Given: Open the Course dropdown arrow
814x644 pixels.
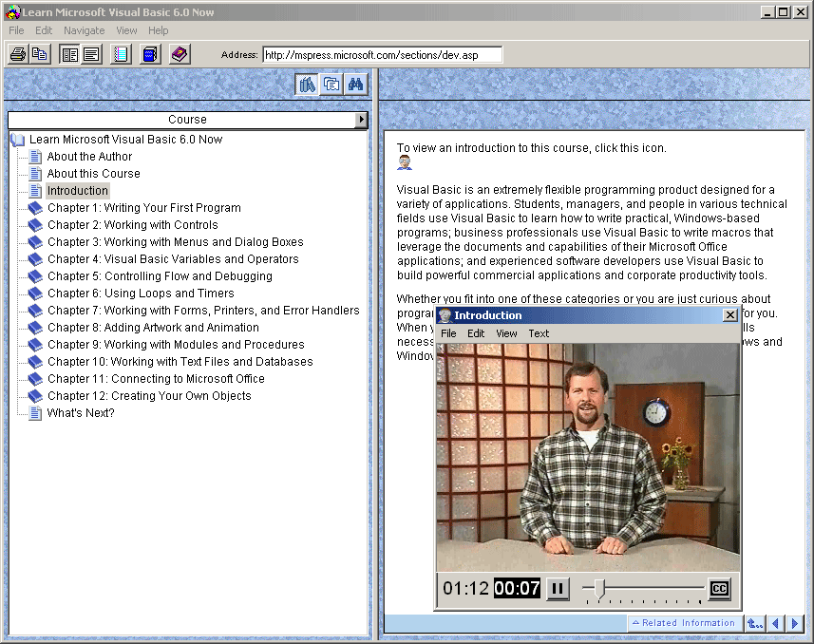Looking at the screenshot, I should (x=361, y=120).
